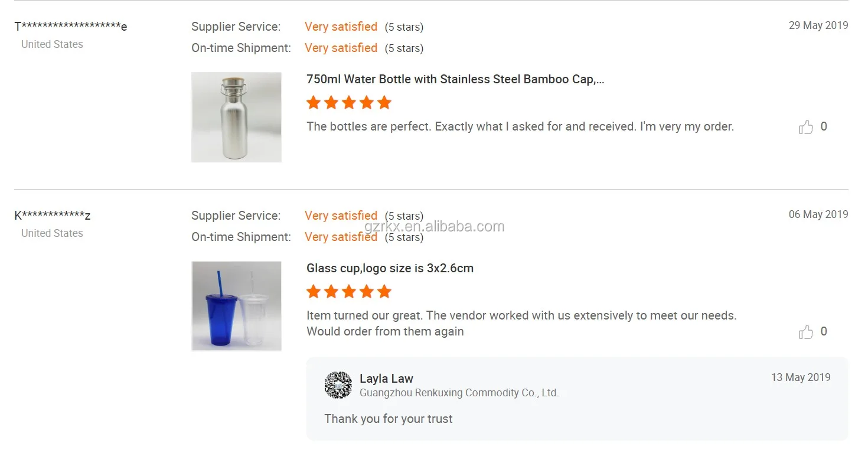Click the star rating of glass cup review
The image size is (868, 453).
click(349, 292)
